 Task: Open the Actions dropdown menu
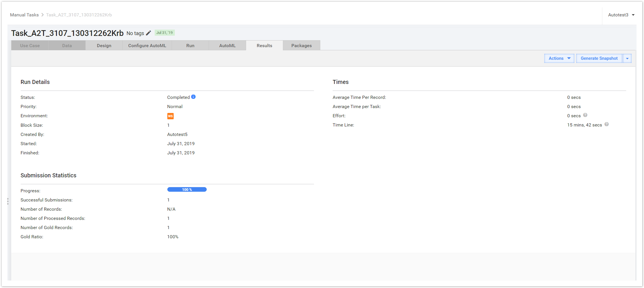559,58
